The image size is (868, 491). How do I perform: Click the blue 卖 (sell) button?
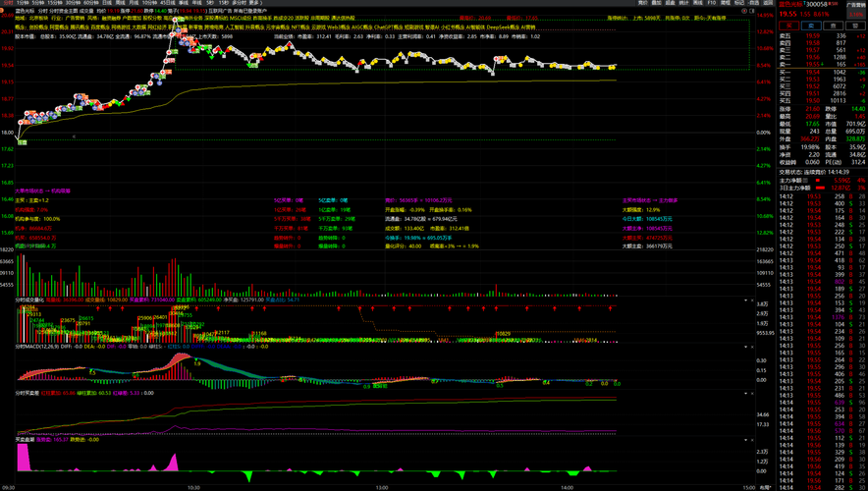(x=811, y=26)
